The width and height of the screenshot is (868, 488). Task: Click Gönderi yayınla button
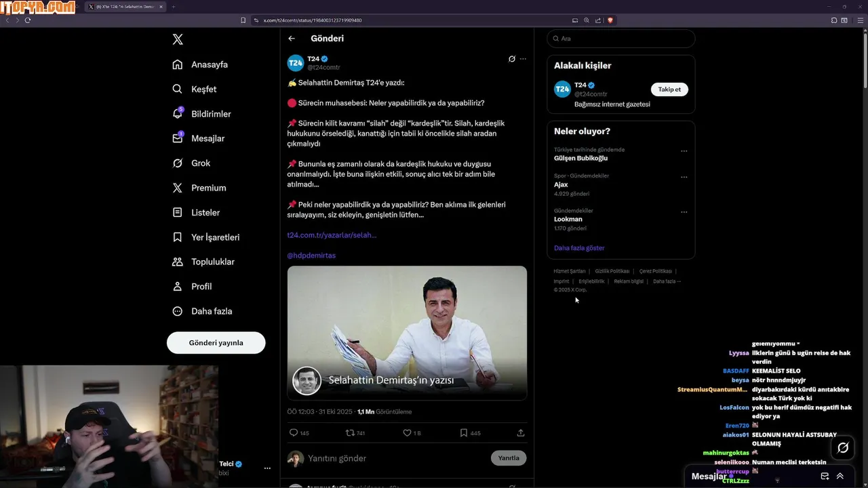[x=216, y=342]
